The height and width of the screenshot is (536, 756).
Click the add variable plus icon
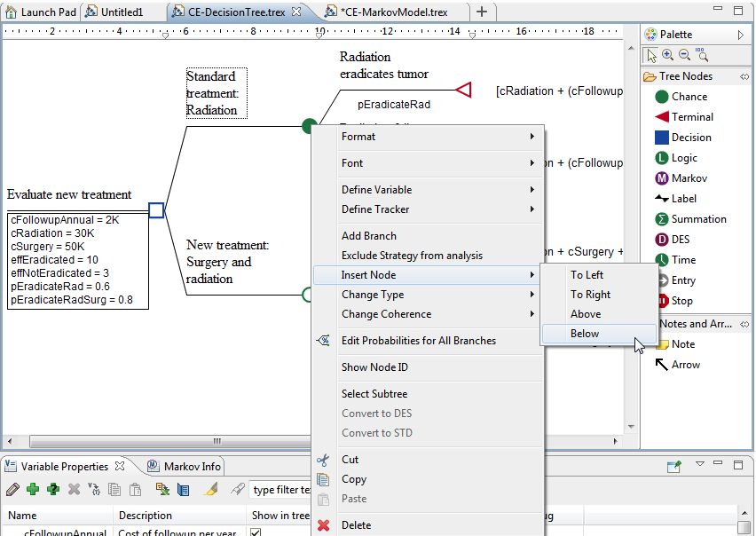click(33, 489)
